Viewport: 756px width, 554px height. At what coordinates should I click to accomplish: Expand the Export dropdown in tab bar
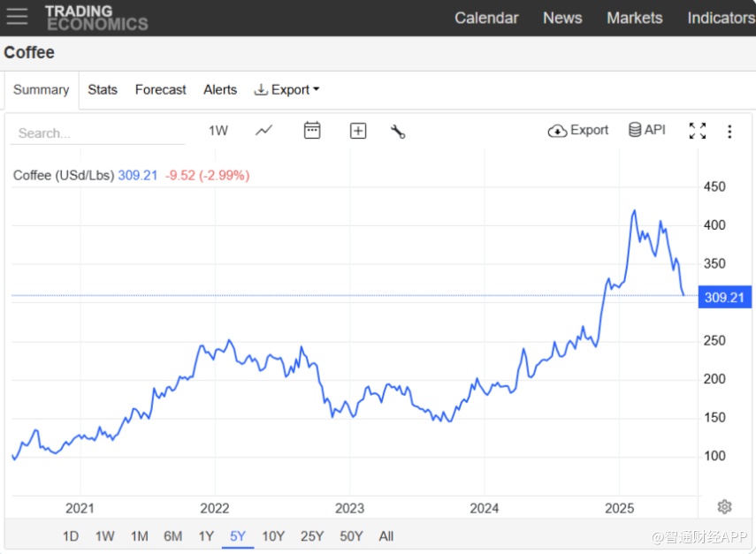click(286, 89)
